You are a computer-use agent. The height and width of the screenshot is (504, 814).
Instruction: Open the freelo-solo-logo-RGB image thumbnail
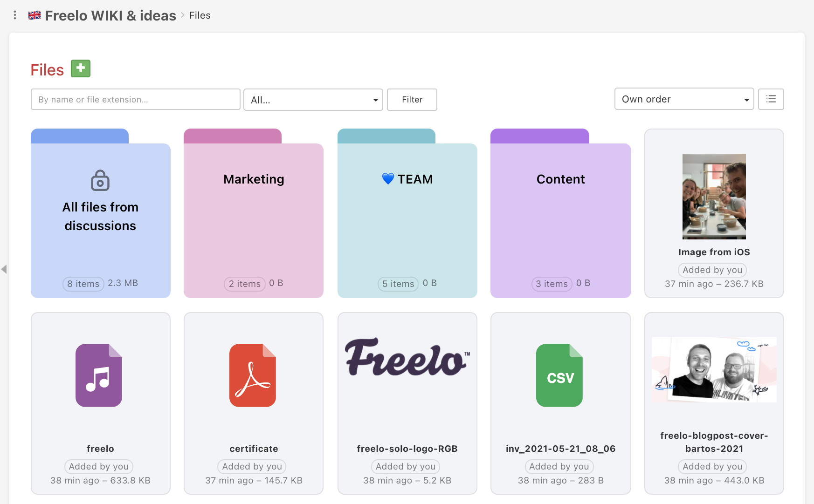point(407,357)
